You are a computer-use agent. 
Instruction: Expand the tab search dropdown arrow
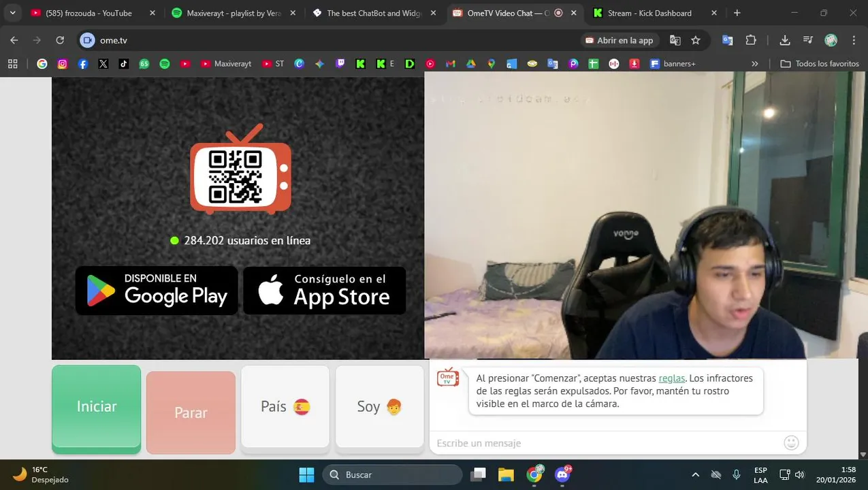click(x=12, y=13)
